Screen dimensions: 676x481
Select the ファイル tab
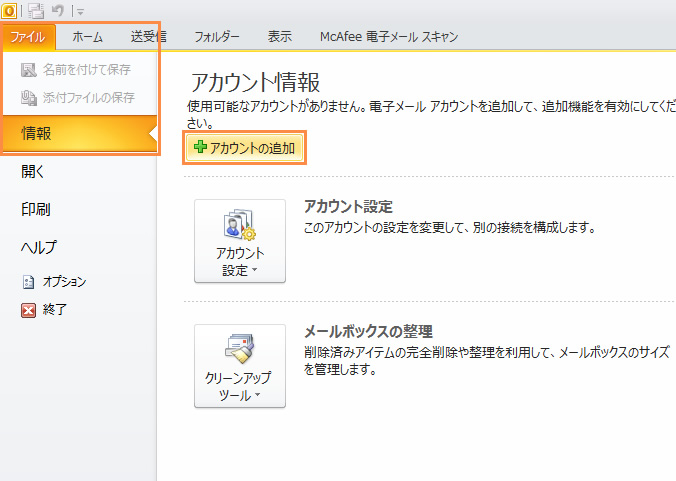coord(28,37)
